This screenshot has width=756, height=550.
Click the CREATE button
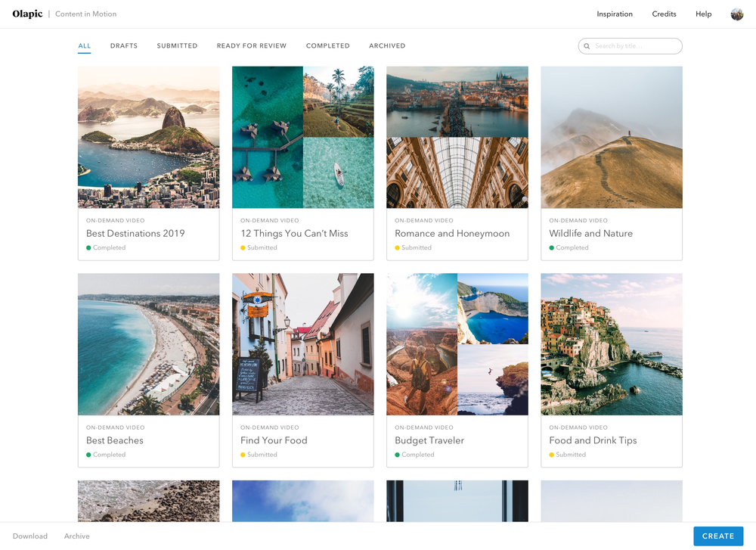point(718,536)
